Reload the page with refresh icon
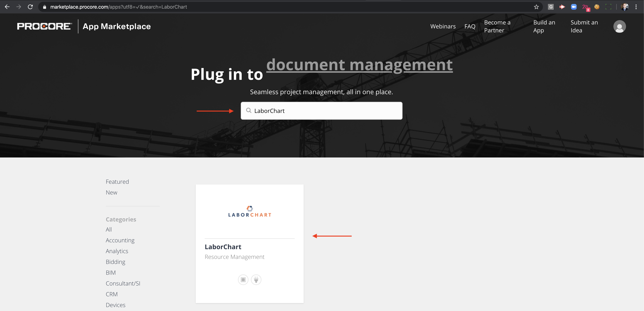644x311 pixels. pos(30,7)
